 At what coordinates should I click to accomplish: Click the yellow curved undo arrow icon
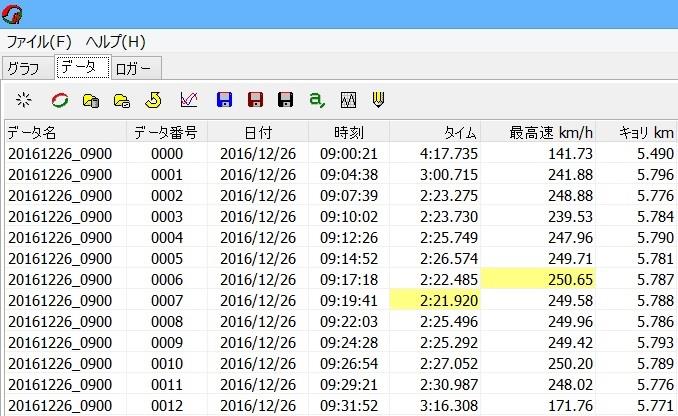(x=153, y=100)
